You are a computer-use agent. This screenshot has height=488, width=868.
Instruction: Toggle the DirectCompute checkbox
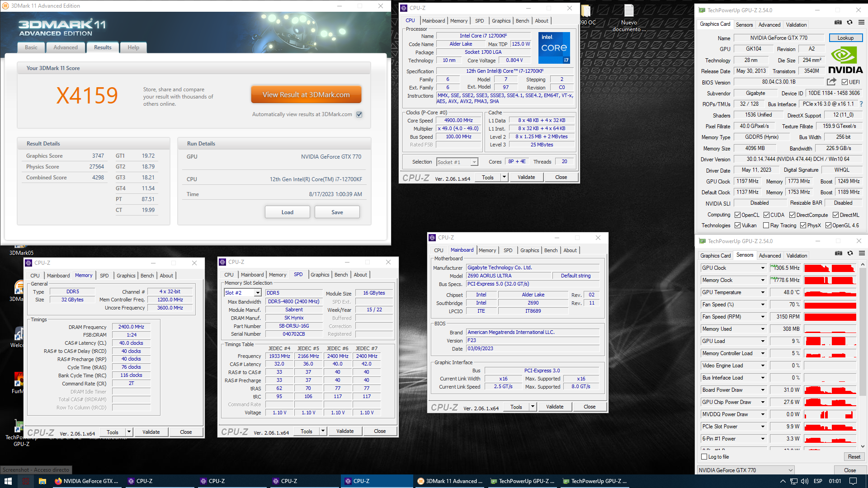[x=793, y=215]
